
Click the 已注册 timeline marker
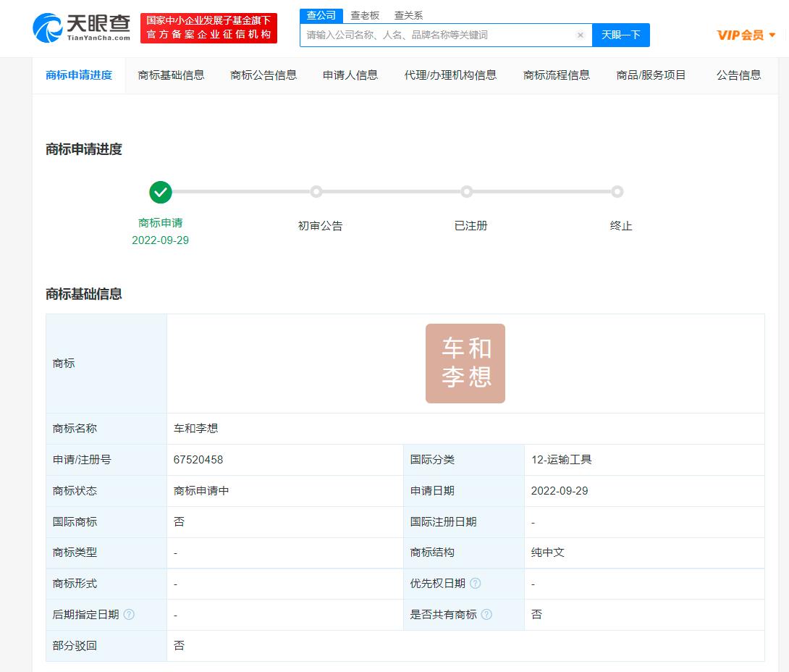[x=467, y=191]
